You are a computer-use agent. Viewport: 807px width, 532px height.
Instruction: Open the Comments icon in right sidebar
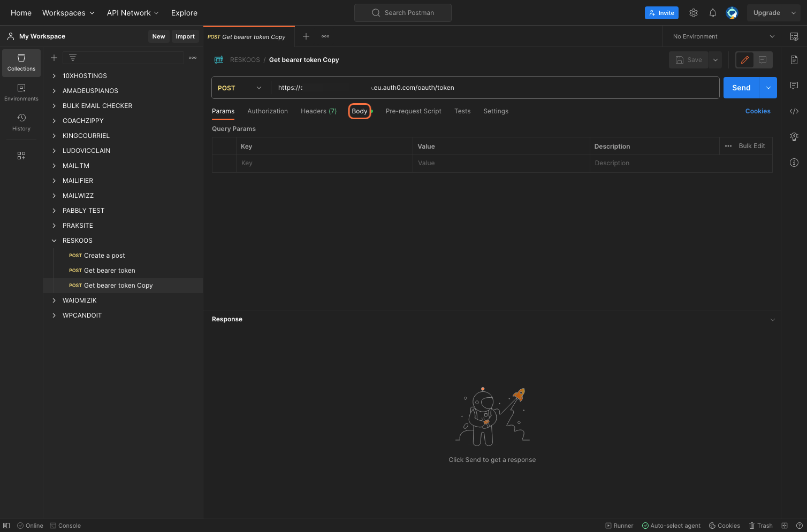tap(794, 86)
